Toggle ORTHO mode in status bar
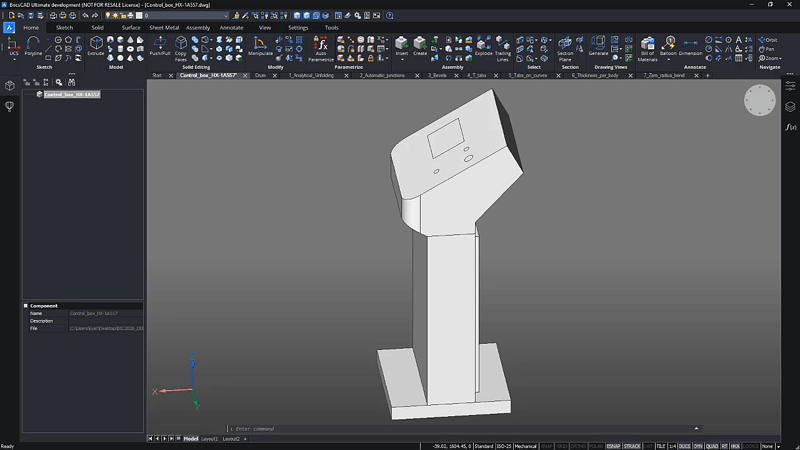Image resolution: width=800 pixels, height=450 pixels. (578, 446)
